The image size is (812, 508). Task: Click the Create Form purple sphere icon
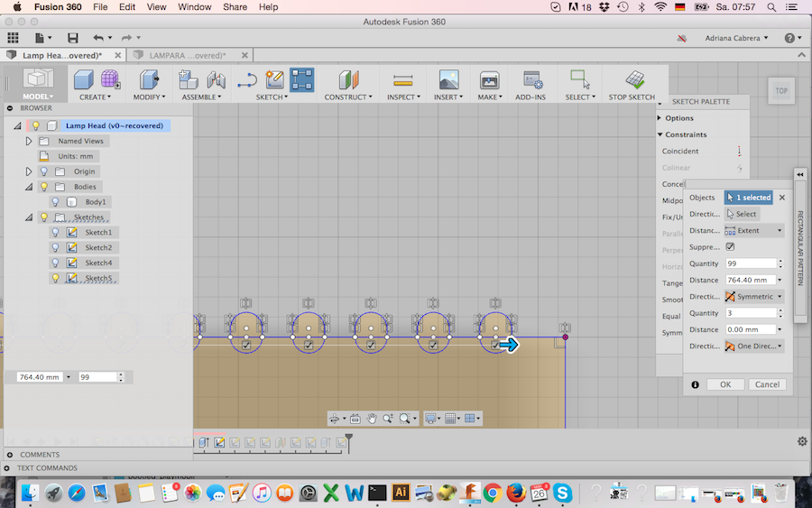(110, 79)
